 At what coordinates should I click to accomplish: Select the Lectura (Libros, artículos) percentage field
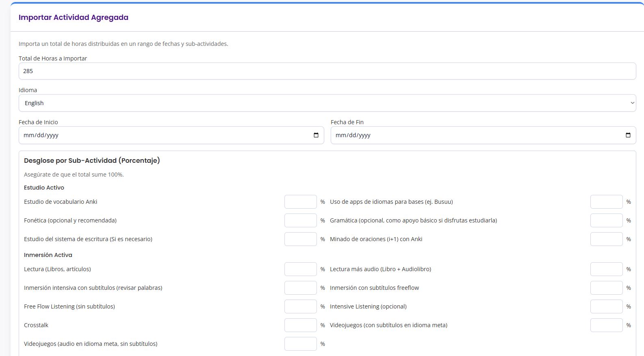click(x=300, y=269)
